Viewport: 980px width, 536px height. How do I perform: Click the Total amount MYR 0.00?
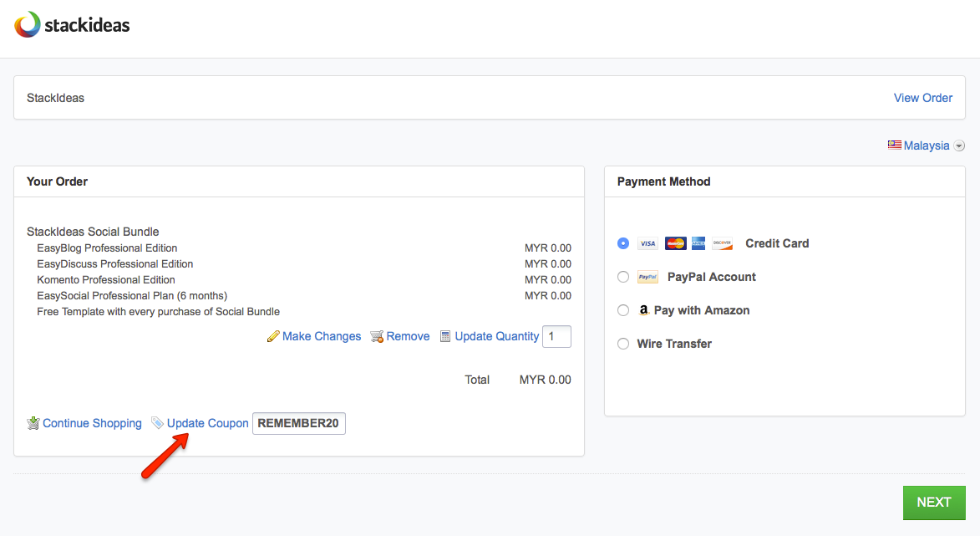click(x=545, y=380)
